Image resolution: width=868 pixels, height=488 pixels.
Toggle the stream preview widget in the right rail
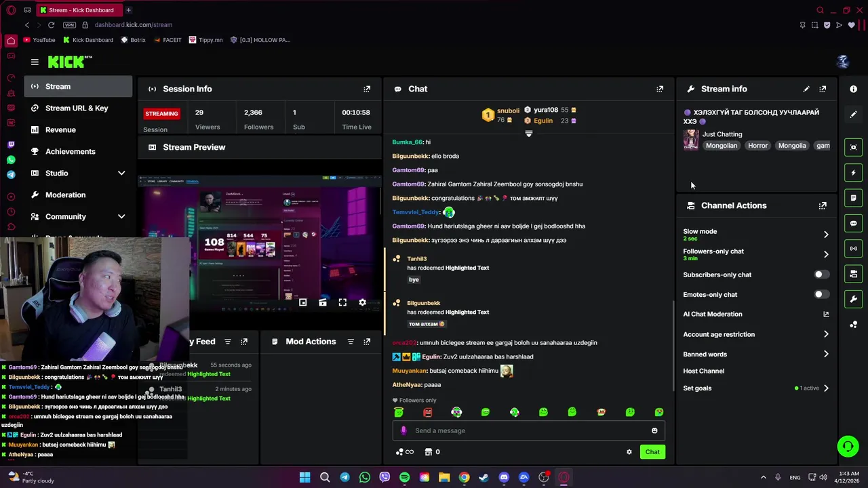[853, 147]
